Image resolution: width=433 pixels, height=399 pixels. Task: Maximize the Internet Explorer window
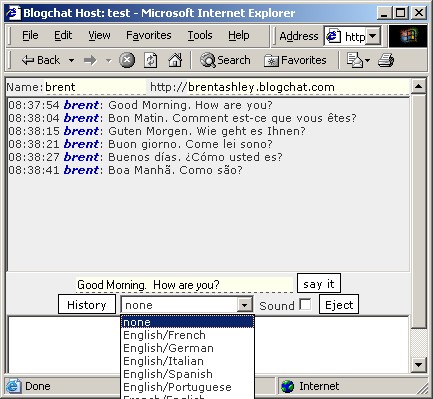(400, 13)
